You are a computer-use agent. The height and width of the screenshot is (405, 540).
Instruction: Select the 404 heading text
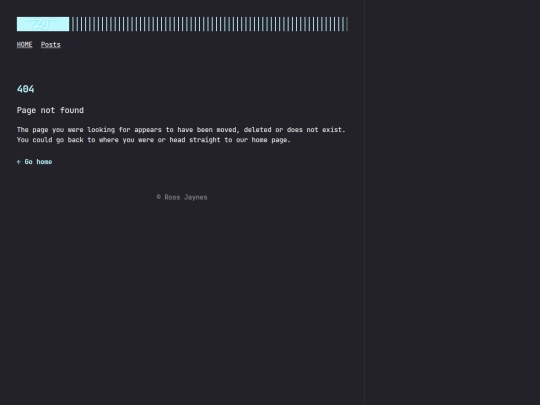[25, 89]
